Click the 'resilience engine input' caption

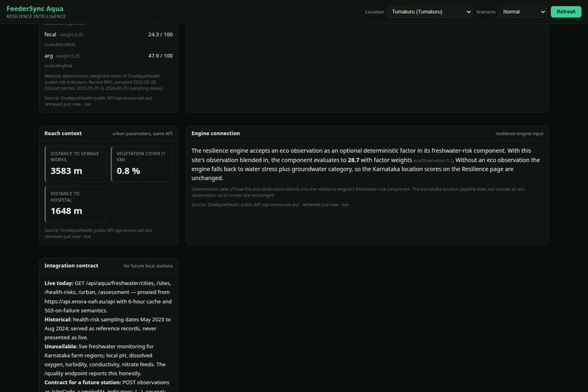519,134
